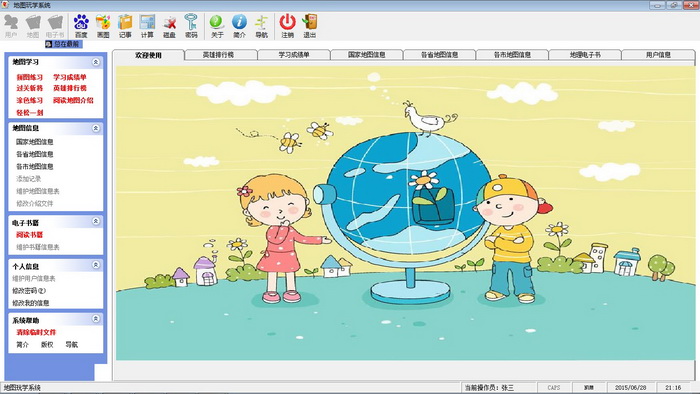Toggle 总在最前 always-on-top option
Viewport: 700px width, 394px height.
coord(63,44)
